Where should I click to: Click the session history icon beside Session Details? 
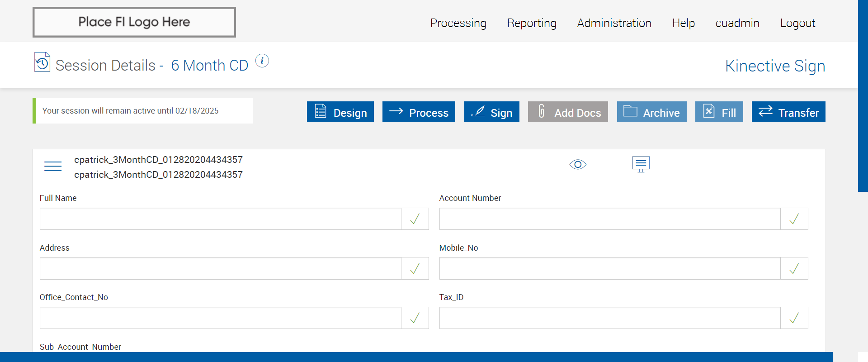pos(42,62)
